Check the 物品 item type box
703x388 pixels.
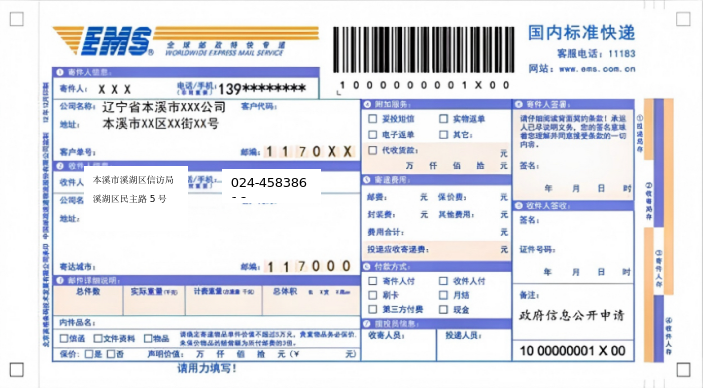[148, 339]
